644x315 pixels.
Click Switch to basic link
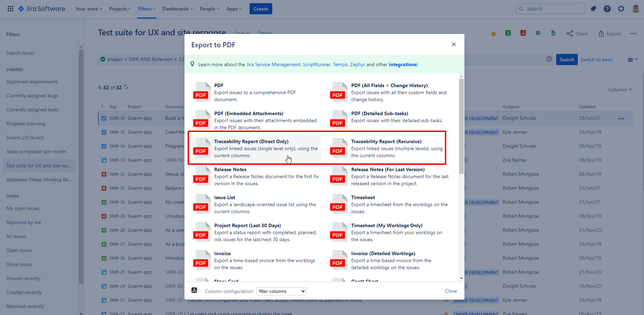point(597,59)
